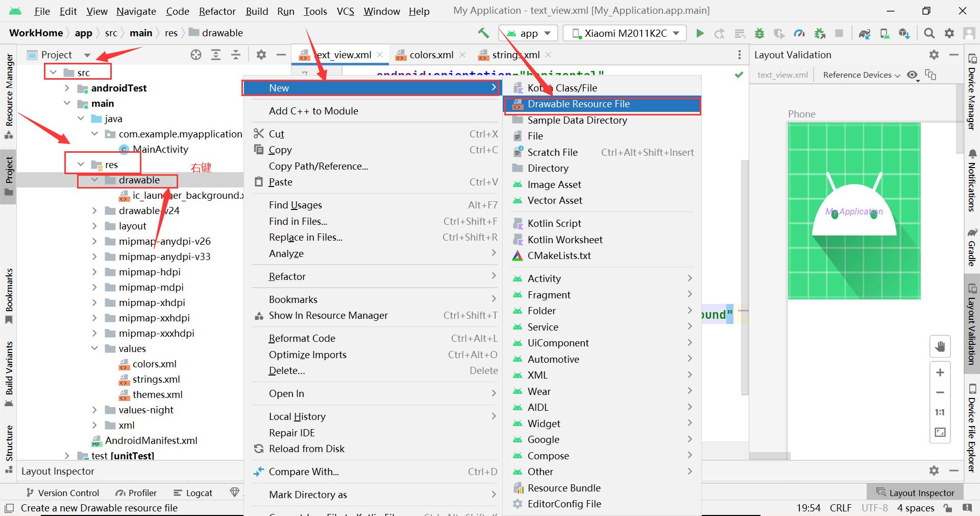Open Layout Validation settings gear
The image size is (980, 516).
click(934, 55)
